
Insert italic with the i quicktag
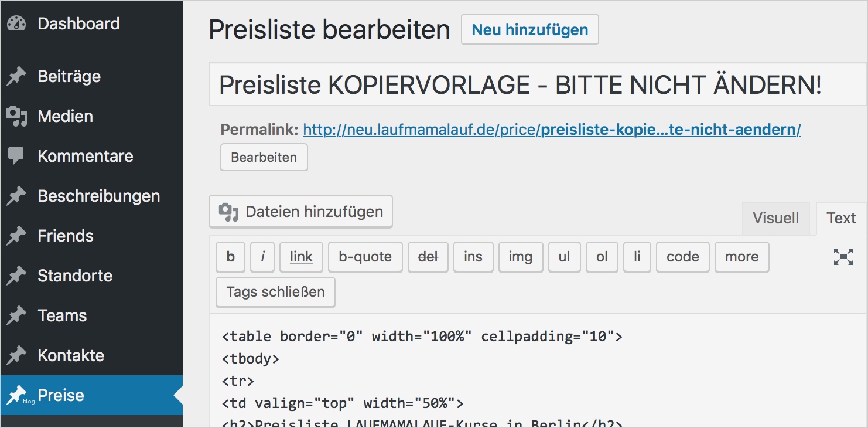[262, 257]
